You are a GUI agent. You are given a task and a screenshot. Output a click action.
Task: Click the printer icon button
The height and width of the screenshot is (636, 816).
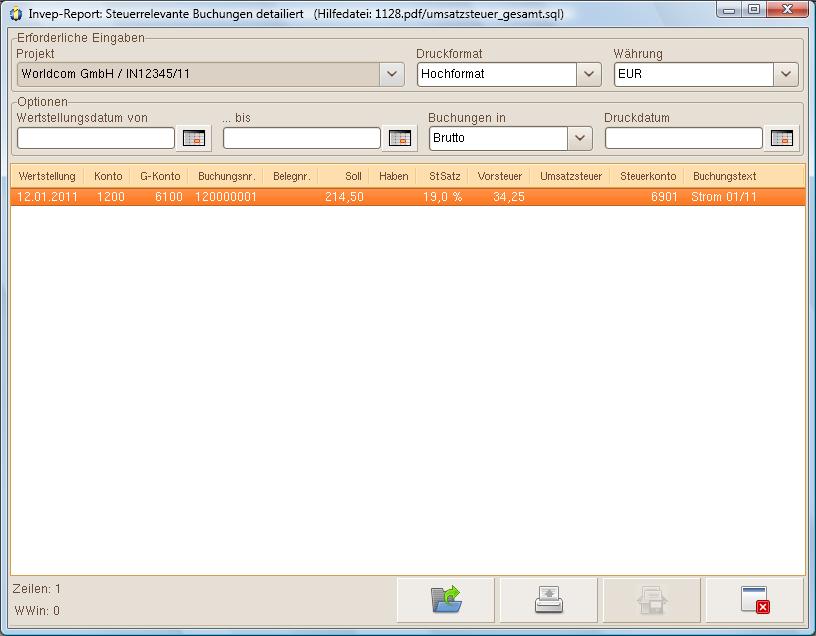click(x=549, y=600)
